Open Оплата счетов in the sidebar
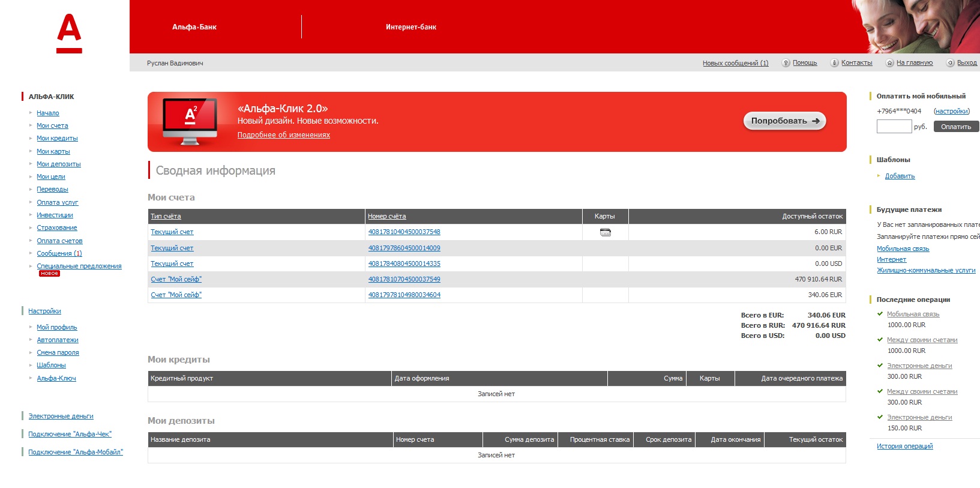 [59, 241]
